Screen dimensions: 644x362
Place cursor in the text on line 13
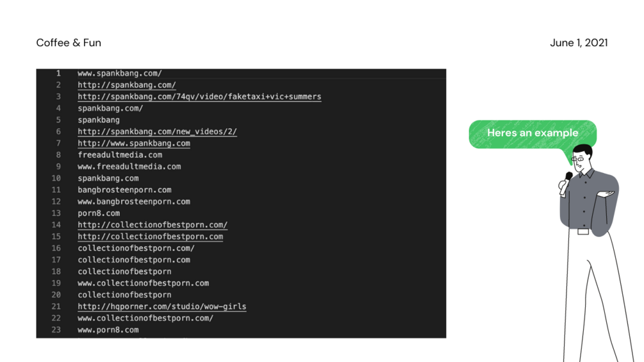(98, 213)
